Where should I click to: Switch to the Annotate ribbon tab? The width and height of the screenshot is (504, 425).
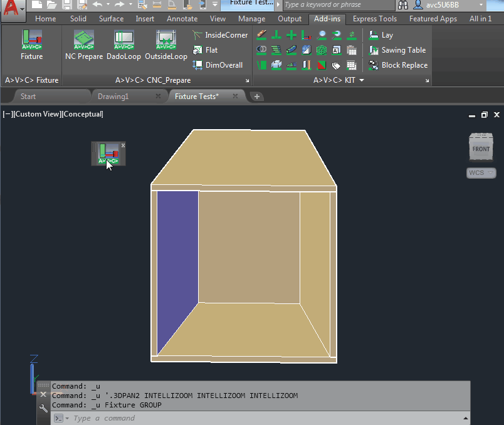point(182,19)
